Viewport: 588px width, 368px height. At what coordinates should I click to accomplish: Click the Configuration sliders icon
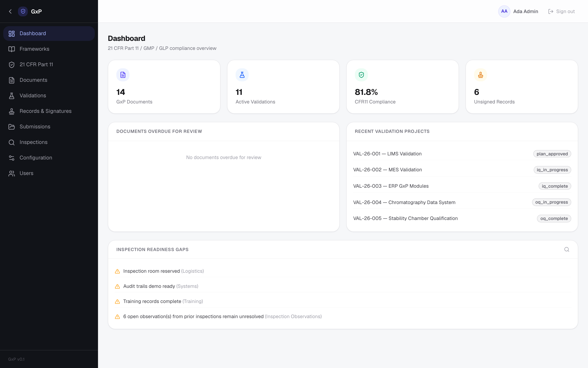(12, 158)
